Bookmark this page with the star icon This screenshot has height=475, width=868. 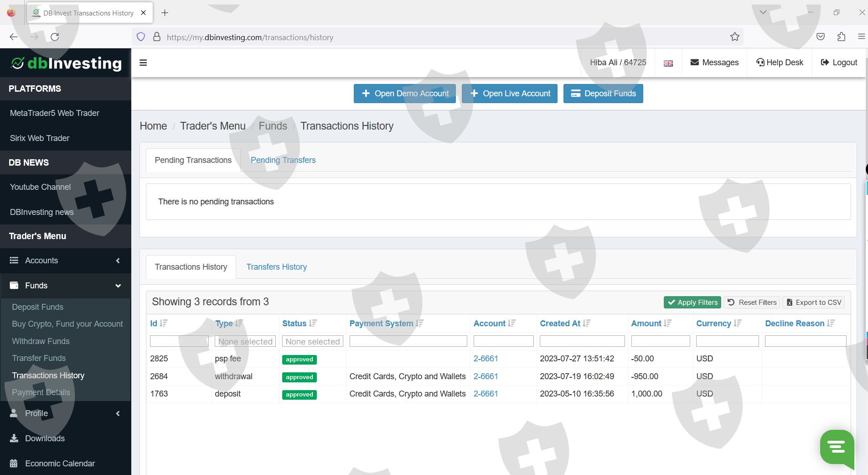[x=734, y=37]
